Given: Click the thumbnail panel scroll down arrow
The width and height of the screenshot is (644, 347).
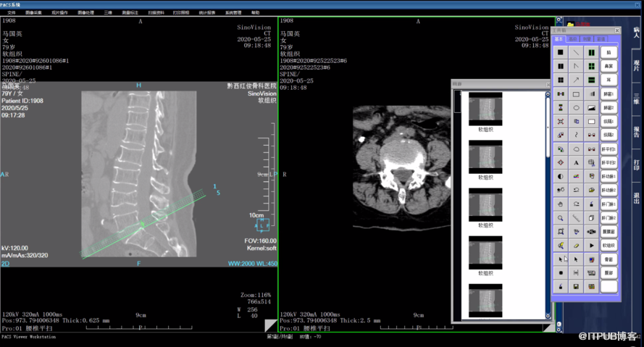Looking at the screenshot, I should point(548,316).
